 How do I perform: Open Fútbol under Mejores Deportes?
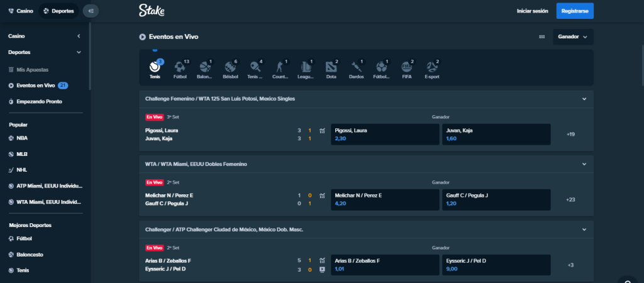[20, 238]
